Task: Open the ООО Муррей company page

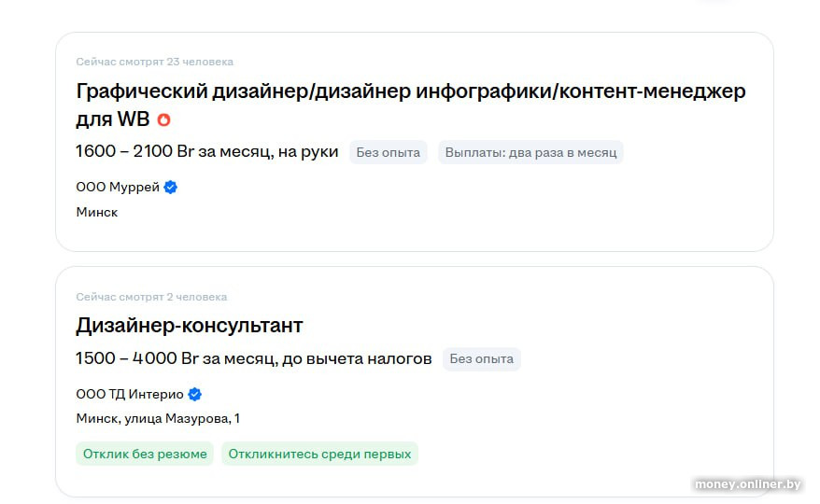Action: tap(118, 187)
